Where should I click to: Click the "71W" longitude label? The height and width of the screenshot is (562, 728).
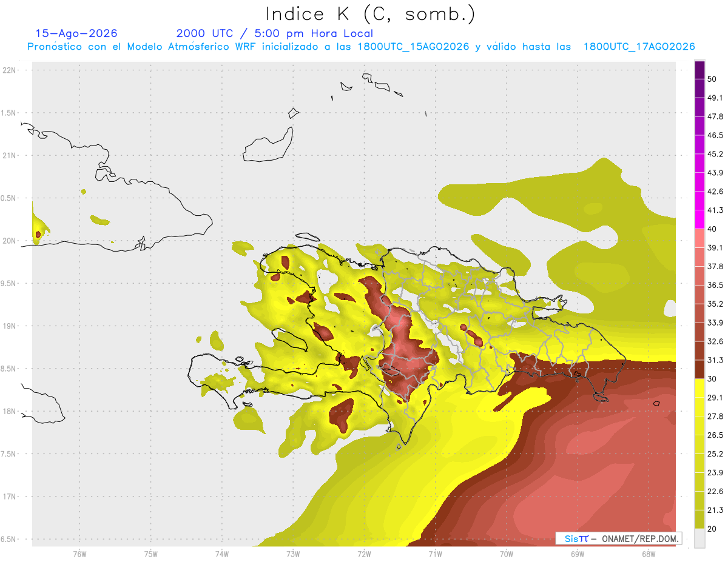click(435, 554)
